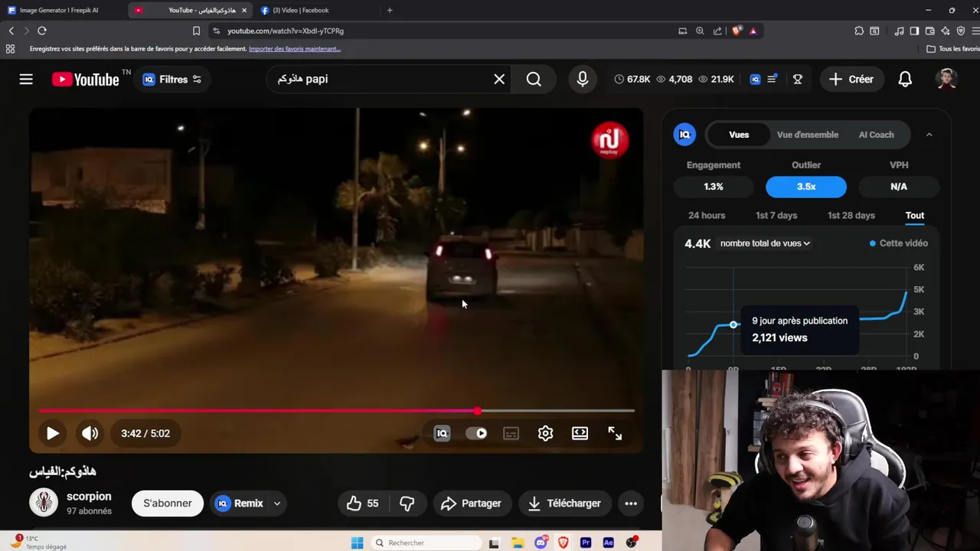This screenshot has width=980, height=551.
Task: Open the trophy achievements icon
Action: tap(797, 79)
